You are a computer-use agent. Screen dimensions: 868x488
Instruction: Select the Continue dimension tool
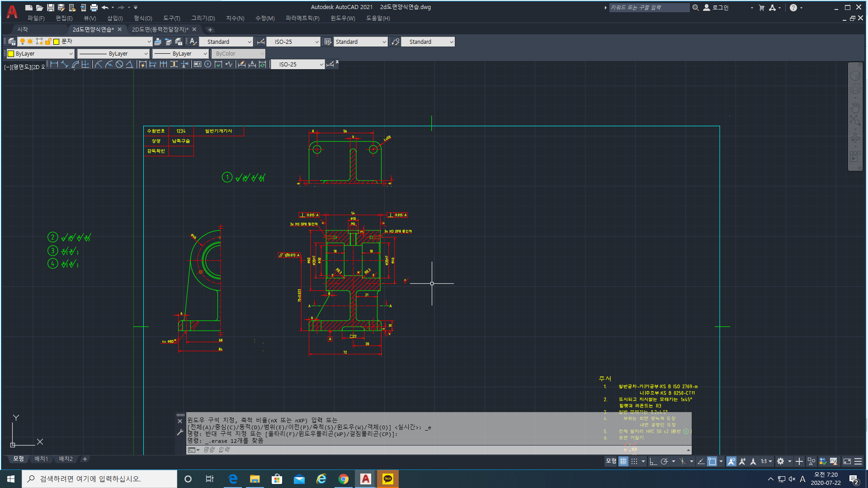163,65
